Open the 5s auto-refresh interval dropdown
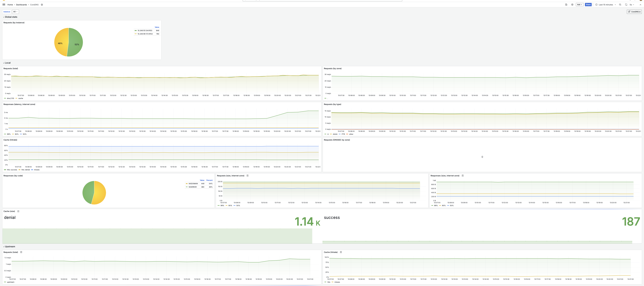The image size is (644, 286). (x=632, y=4)
